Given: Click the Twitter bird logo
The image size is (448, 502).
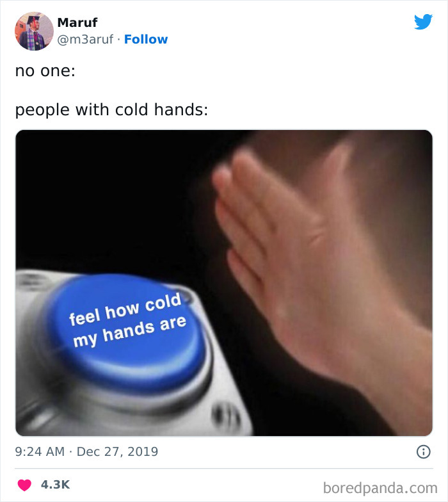Looking at the screenshot, I should pyautogui.click(x=423, y=22).
